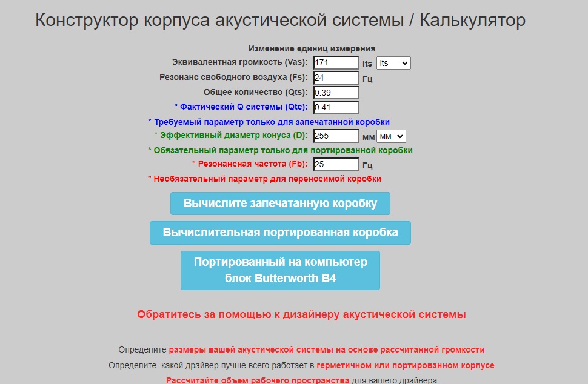Viewport: 588px width, 384px height.
Task: Open the 'Обратитесь за помощью к дизайнеру' link
Action: coord(301,314)
